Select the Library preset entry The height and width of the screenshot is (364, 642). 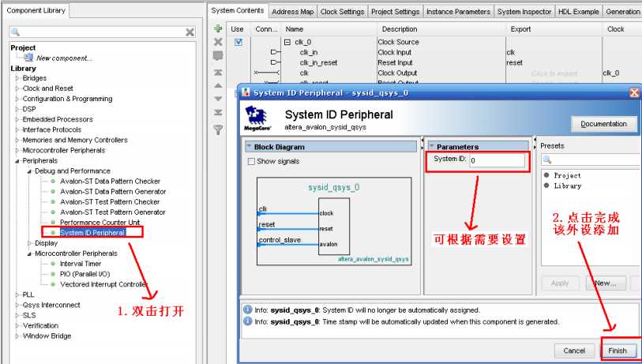pyautogui.click(x=568, y=186)
